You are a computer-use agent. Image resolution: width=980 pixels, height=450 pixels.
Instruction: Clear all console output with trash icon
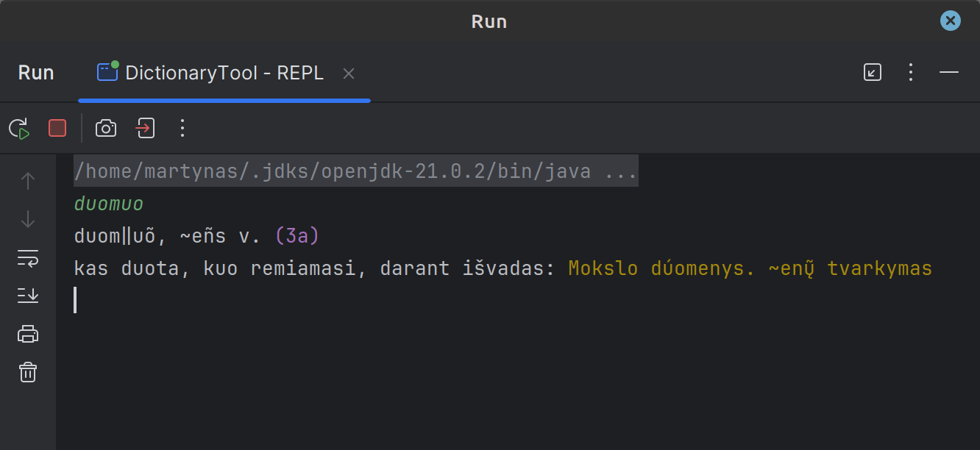[28, 372]
